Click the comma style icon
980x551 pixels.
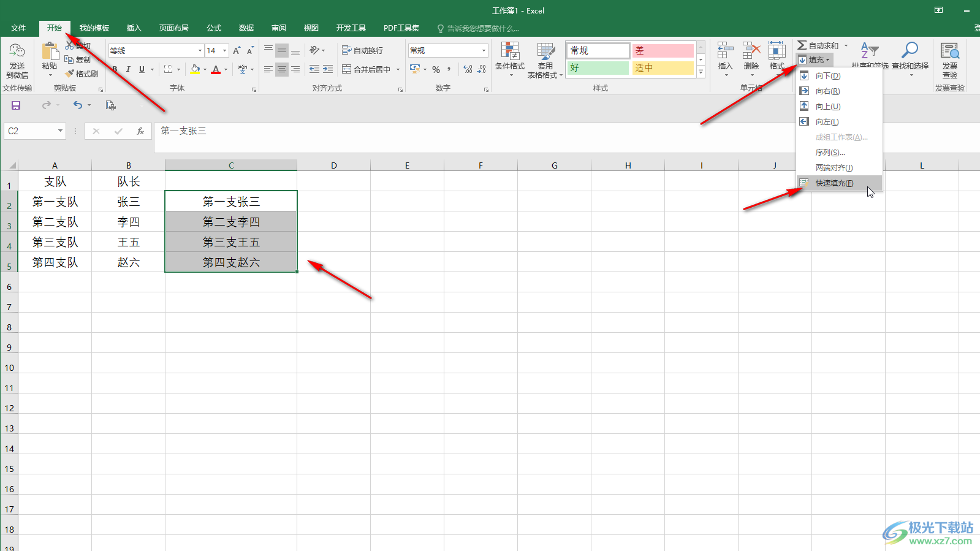click(x=449, y=69)
